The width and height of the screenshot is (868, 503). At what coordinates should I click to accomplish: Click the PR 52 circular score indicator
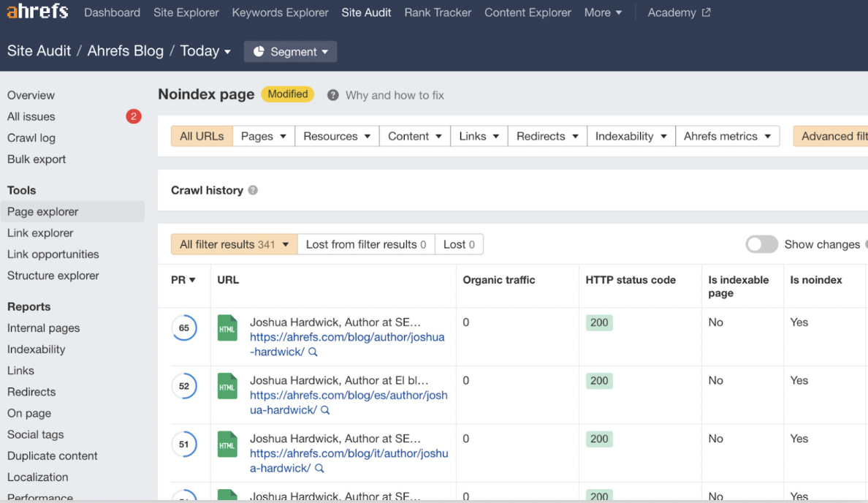[184, 386]
